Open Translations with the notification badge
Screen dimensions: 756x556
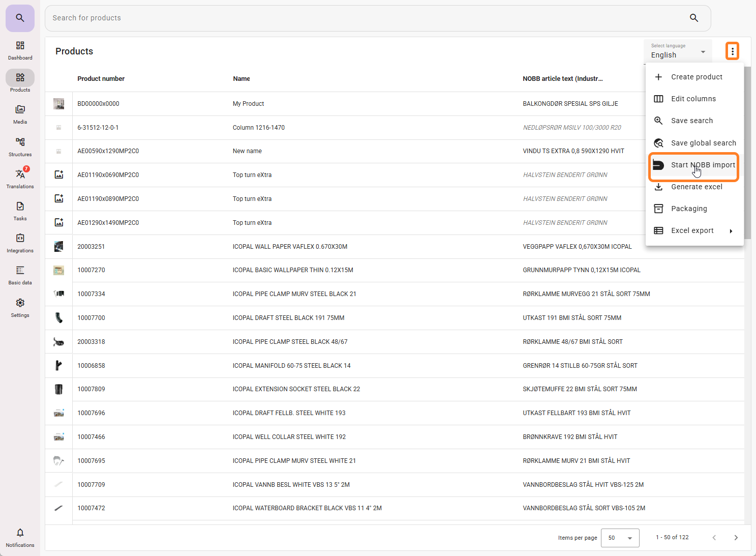click(20, 179)
